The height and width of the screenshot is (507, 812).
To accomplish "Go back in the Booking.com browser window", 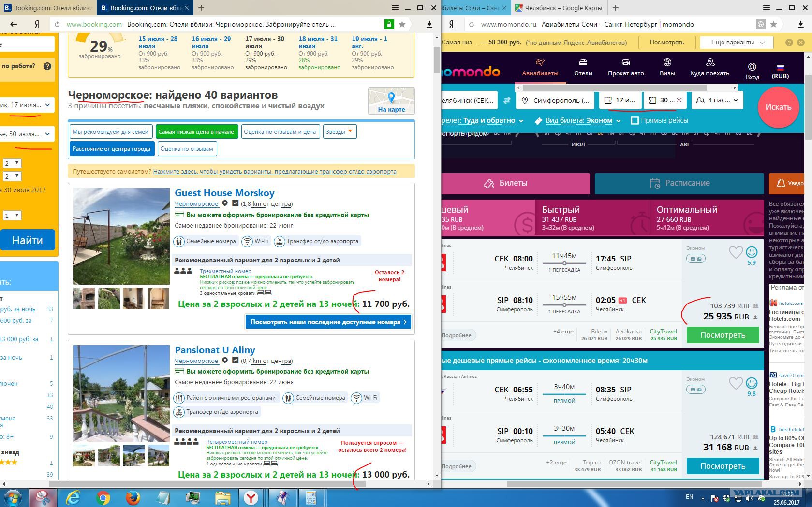I will click(x=14, y=24).
